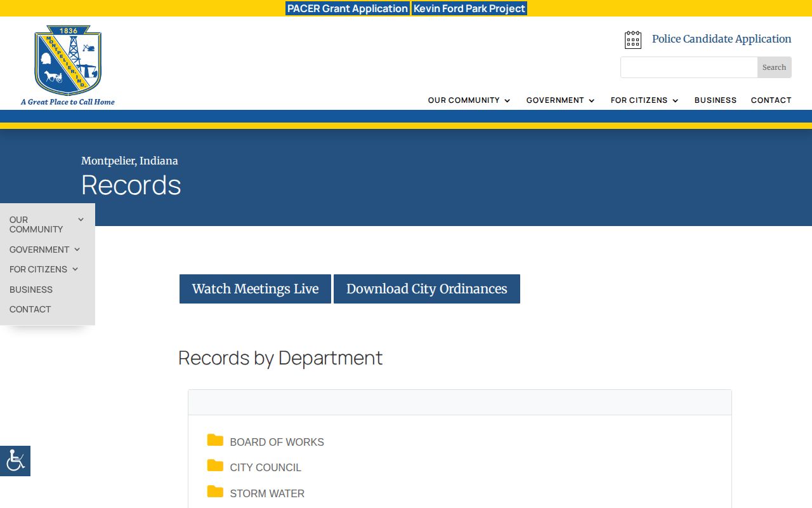Open Business in top navigation

[x=716, y=100]
